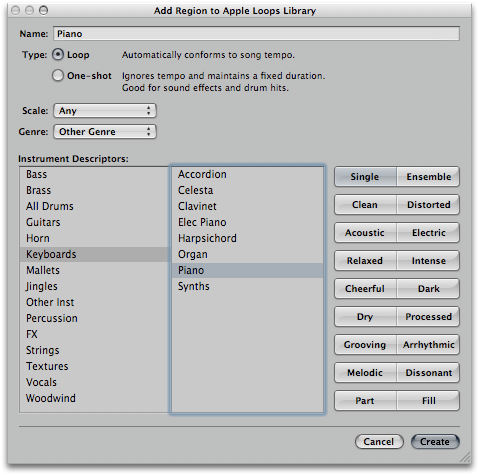Screen dimensions: 479x475
Task: Toggle the Arrhythmic descriptor
Action: [x=428, y=345]
